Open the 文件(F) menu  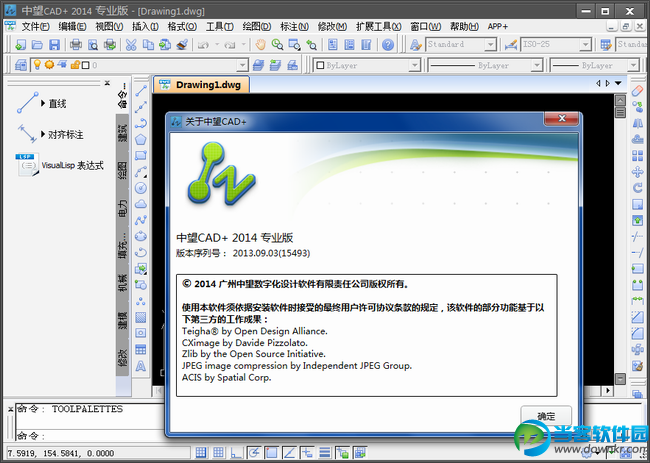tap(35, 27)
